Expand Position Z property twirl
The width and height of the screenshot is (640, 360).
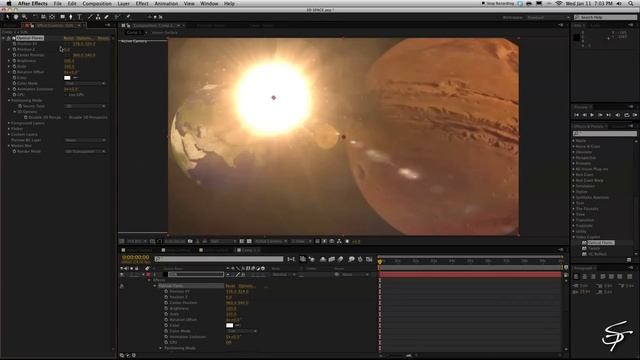[x=9, y=49]
